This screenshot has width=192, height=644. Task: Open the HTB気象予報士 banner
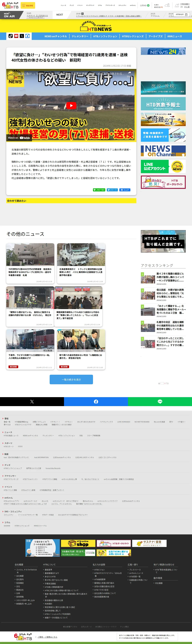[163, 104]
